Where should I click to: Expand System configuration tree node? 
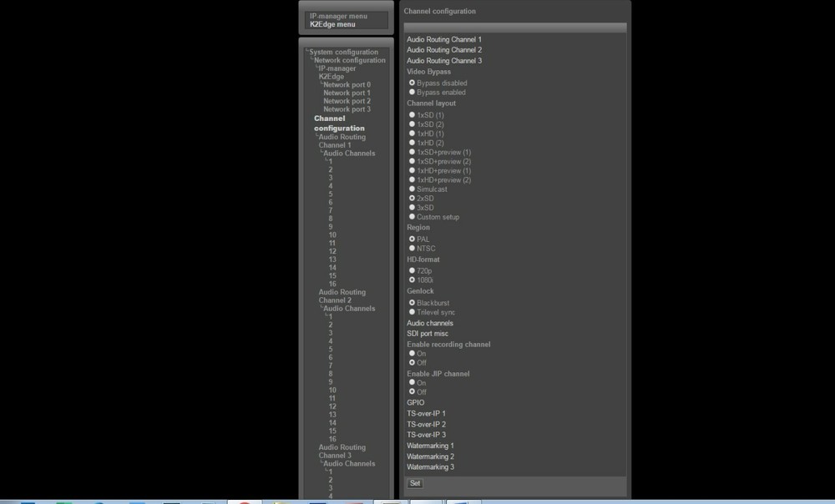tap(343, 52)
